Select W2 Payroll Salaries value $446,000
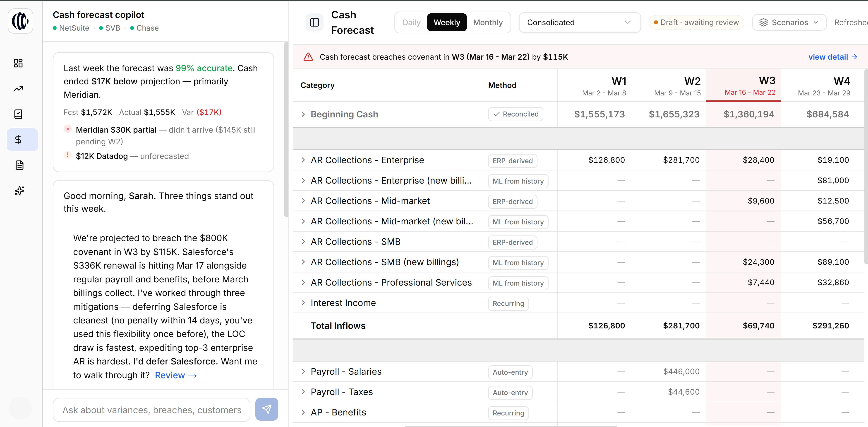The height and width of the screenshot is (427, 868). coord(681,372)
